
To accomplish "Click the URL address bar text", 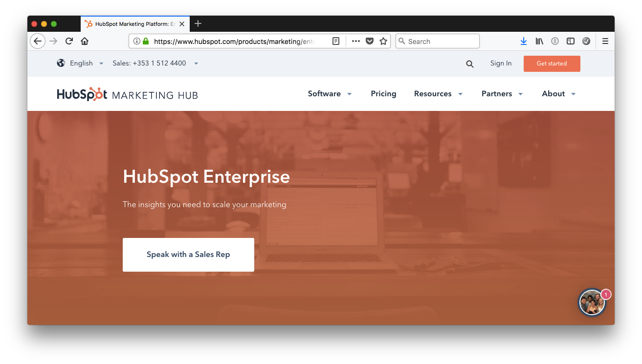I will (234, 42).
